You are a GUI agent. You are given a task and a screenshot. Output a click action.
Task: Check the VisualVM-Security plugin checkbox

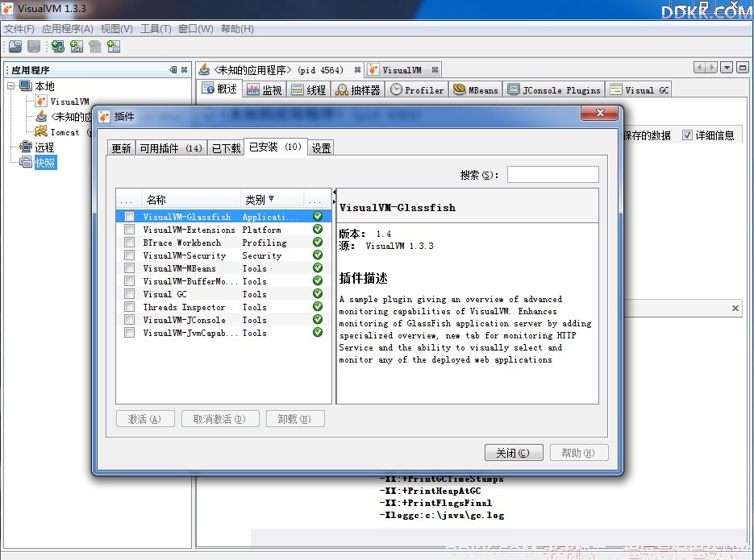pos(129,255)
